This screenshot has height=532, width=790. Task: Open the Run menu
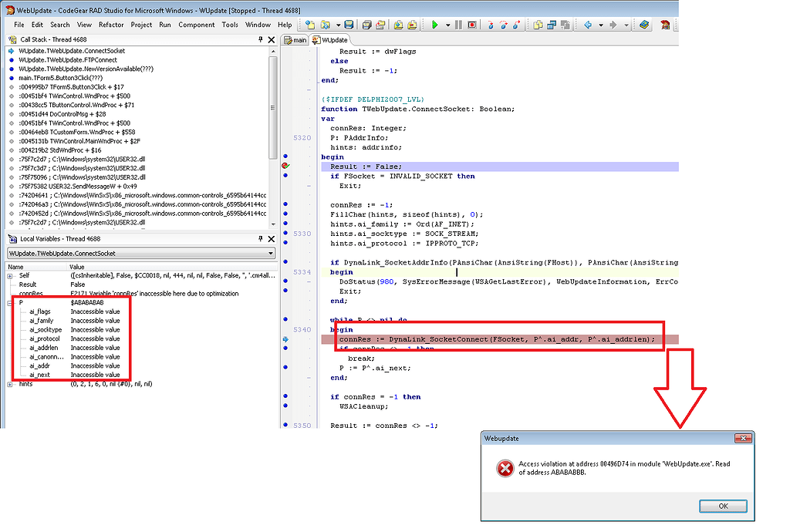(x=164, y=24)
